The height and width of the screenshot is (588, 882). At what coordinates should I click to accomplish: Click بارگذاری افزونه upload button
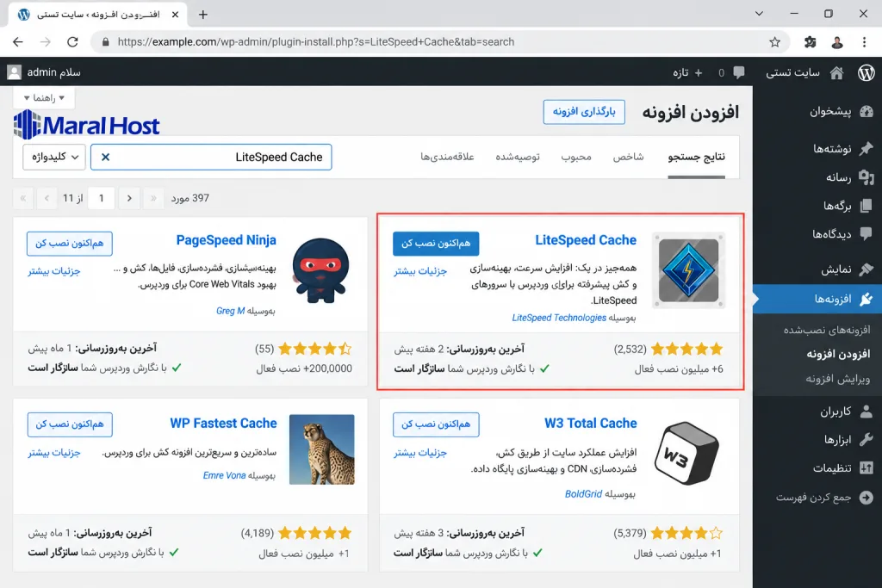pos(584,112)
